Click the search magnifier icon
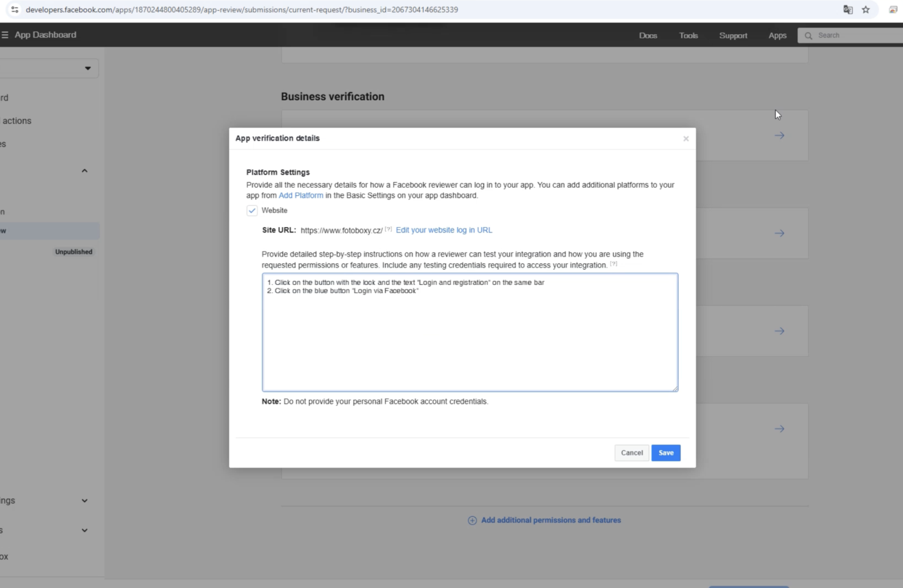Image resolution: width=903 pixels, height=588 pixels. pyautogui.click(x=809, y=35)
